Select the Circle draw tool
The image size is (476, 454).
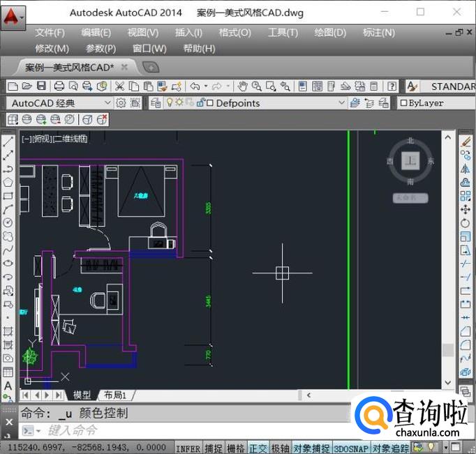8,222
